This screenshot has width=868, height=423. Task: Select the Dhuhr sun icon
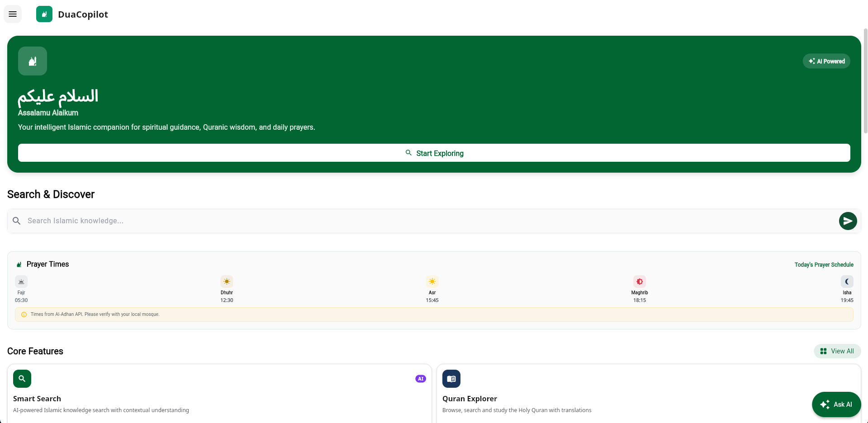227,282
